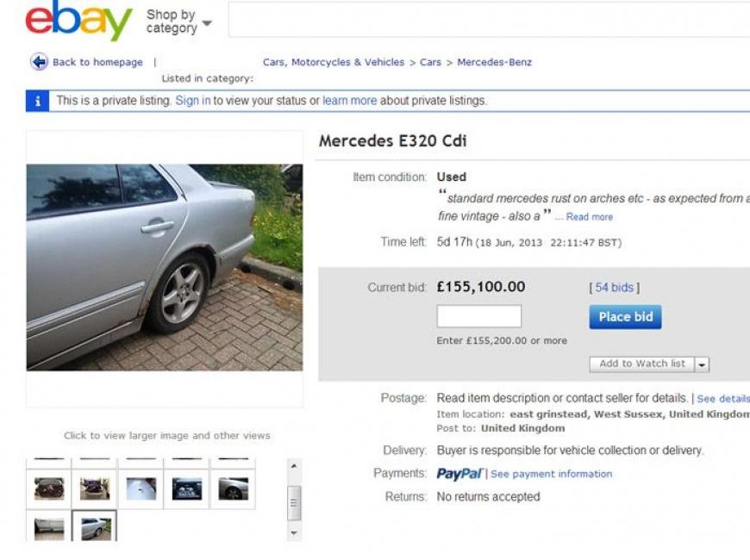Click the blue info icon on private listing banner
Viewport: 750px width, 560px height.
coord(37,101)
